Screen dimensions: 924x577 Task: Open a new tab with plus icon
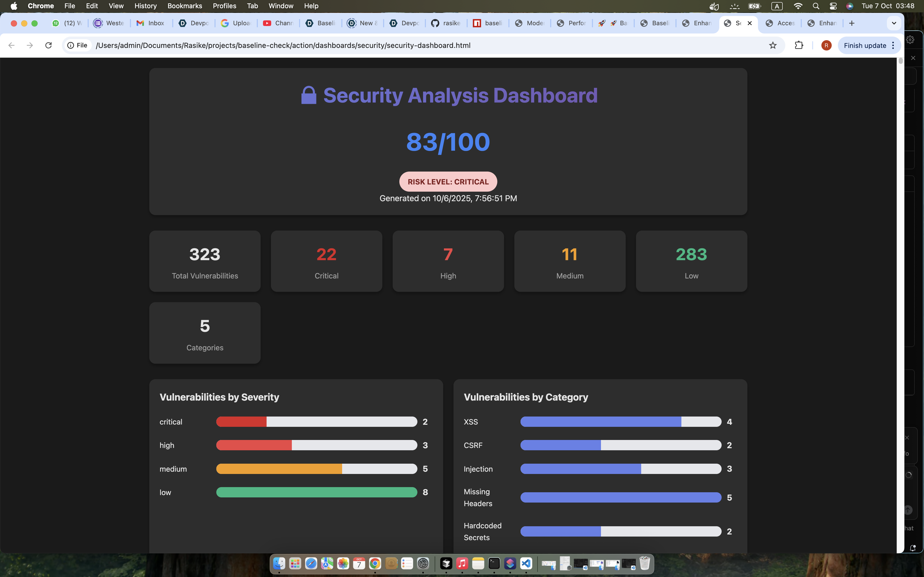[852, 23]
